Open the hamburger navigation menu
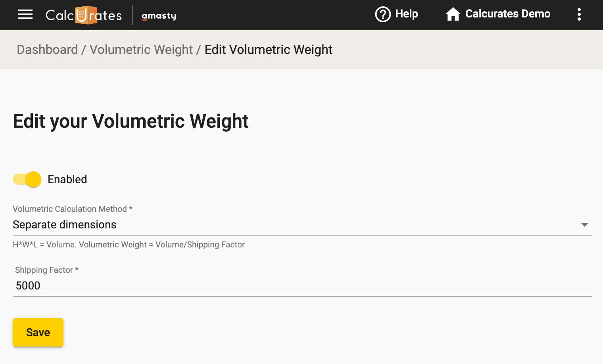The width and height of the screenshot is (603, 364). [25, 15]
